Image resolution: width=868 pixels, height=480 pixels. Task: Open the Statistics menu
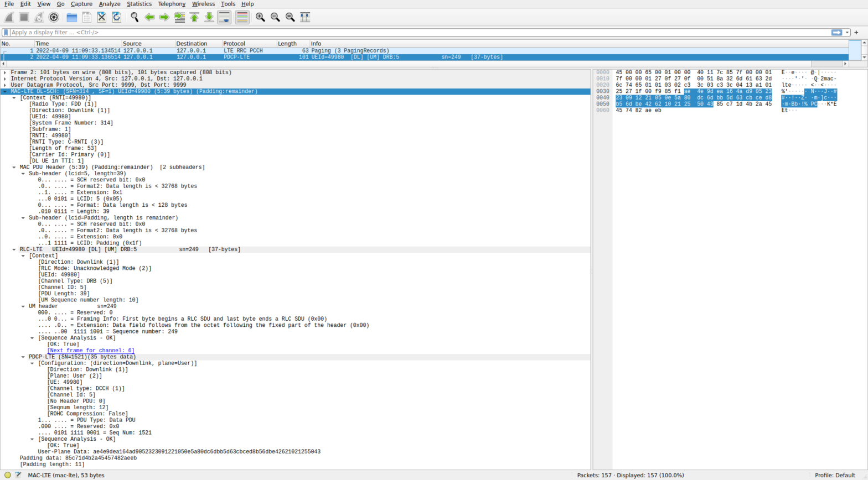[139, 4]
